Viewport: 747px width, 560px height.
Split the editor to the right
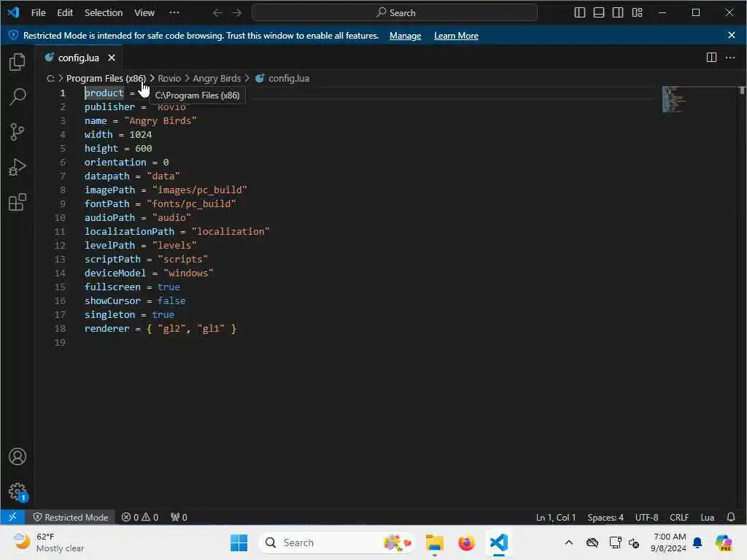pos(711,58)
